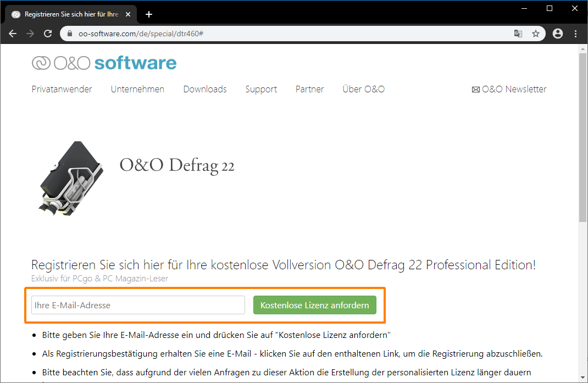Focus the Ihre E-Mail-Adresse field
This screenshot has width=588, height=383.
click(138, 305)
